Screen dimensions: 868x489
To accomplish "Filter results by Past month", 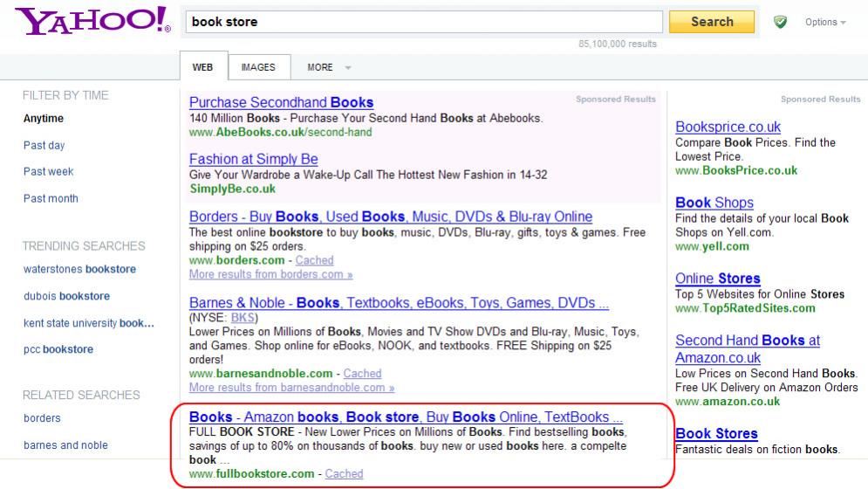I will point(51,198).
